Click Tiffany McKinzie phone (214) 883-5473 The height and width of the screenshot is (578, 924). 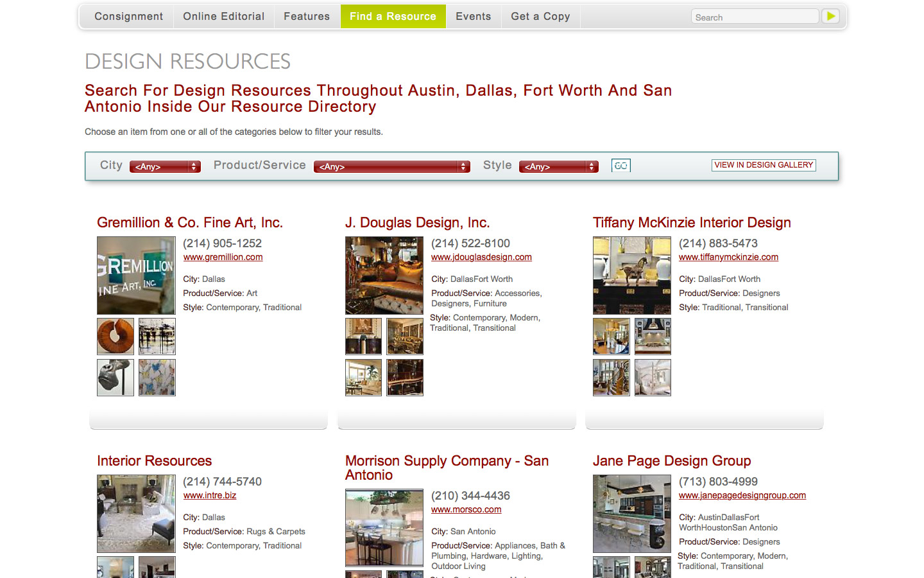coord(718,243)
